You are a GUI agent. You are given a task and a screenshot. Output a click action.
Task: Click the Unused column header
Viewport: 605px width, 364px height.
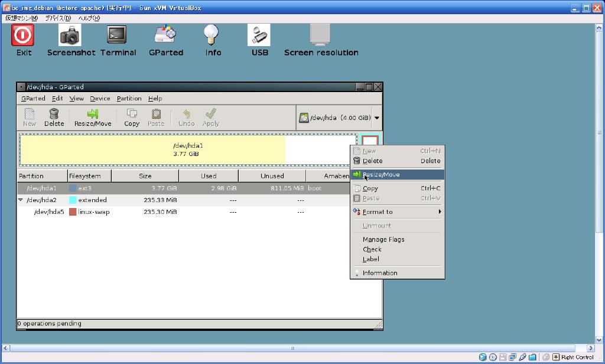272,176
